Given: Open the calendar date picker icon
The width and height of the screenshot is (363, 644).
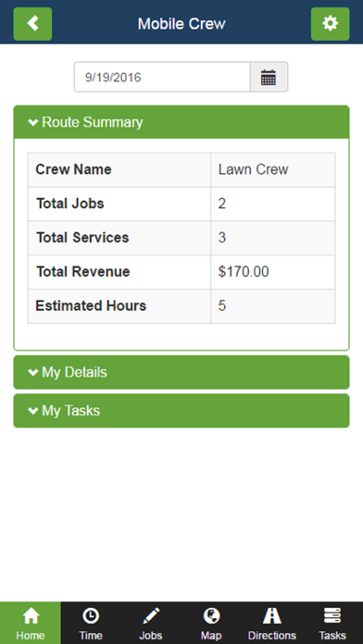Looking at the screenshot, I should 269,77.
